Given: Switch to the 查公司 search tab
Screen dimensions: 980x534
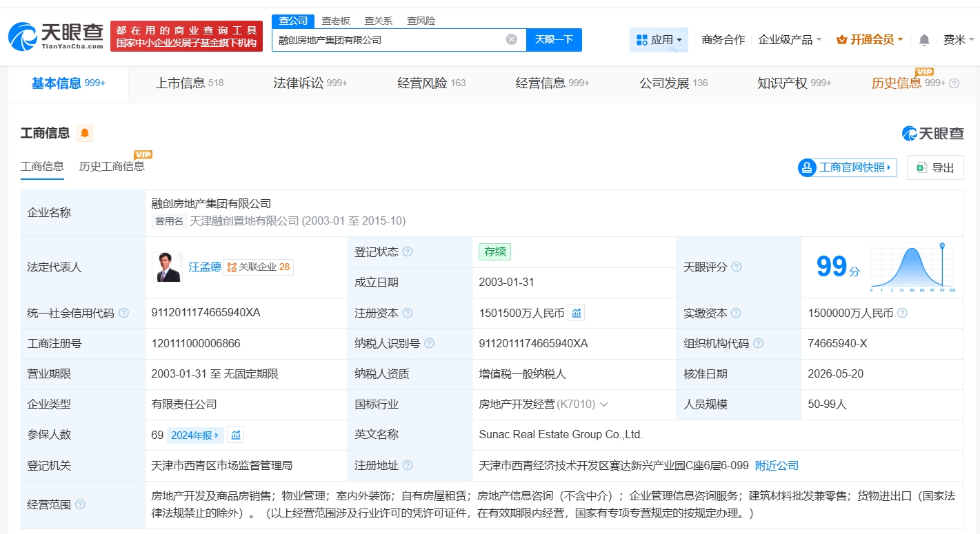Looking at the screenshot, I should tap(293, 21).
